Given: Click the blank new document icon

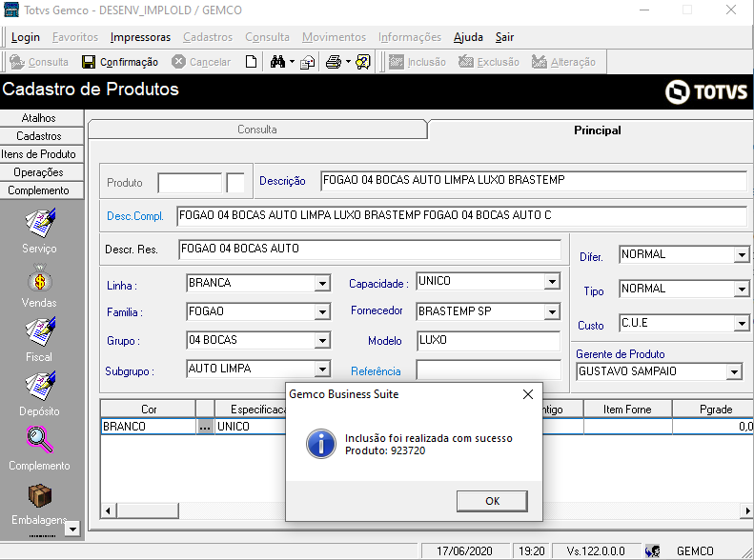Looking at the screenshot, I should pyautogui.click(x=251, y=62).
